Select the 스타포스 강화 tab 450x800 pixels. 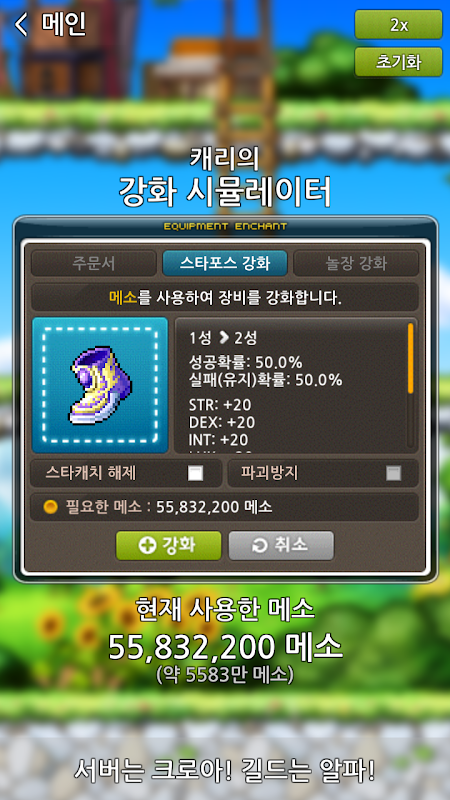[x=225, y=263]
